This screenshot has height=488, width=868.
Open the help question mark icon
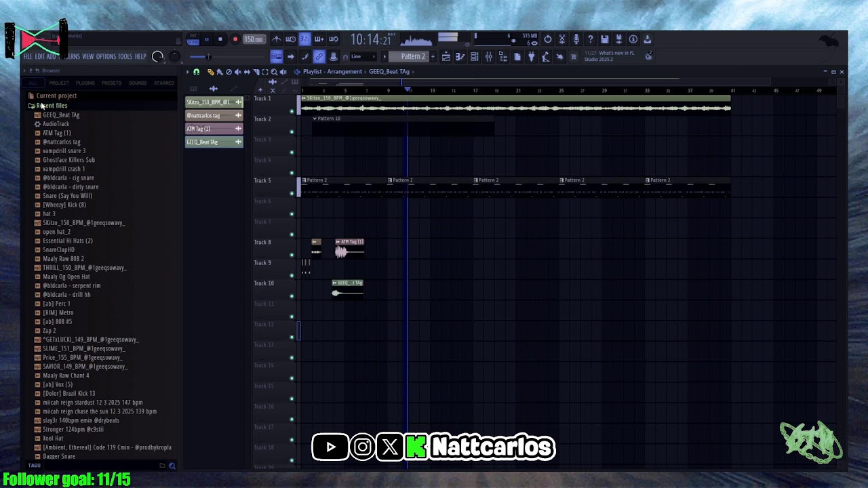click(x=591, y=39)
